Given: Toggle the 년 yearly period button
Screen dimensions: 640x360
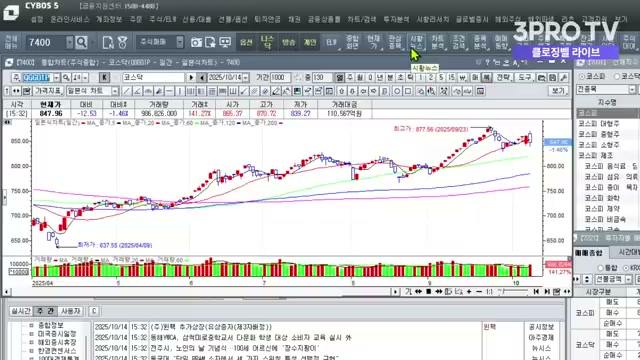Looking at the screenshot, I should [x=380, y=77].
